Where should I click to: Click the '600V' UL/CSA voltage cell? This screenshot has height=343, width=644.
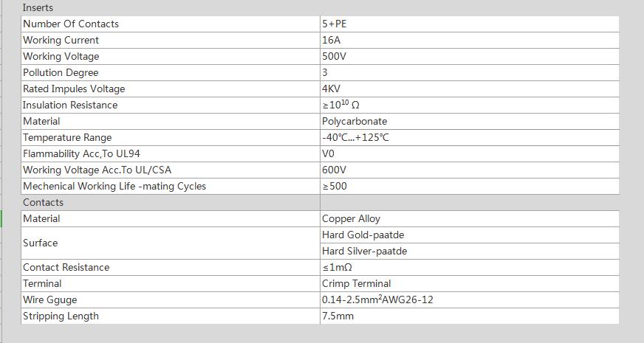pos(470,170)
